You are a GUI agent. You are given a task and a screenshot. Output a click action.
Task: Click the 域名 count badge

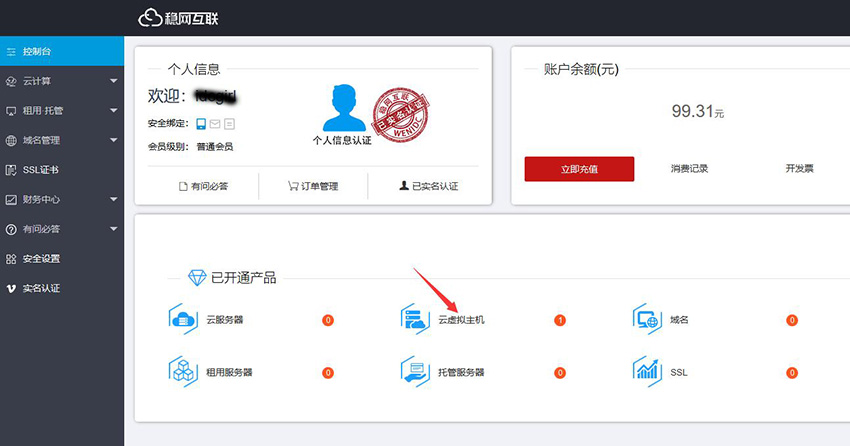(x=792, y=320)
